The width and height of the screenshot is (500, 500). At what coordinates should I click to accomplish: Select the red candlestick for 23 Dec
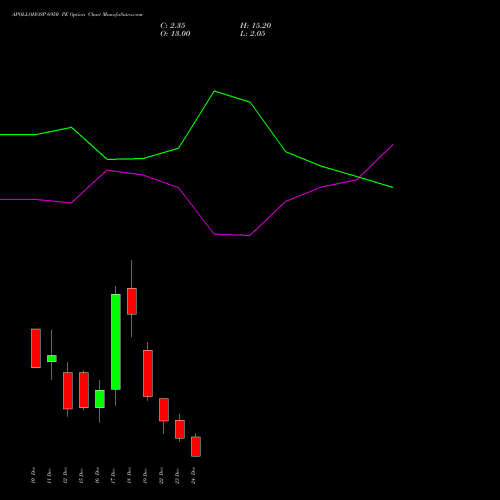point(180,429)
